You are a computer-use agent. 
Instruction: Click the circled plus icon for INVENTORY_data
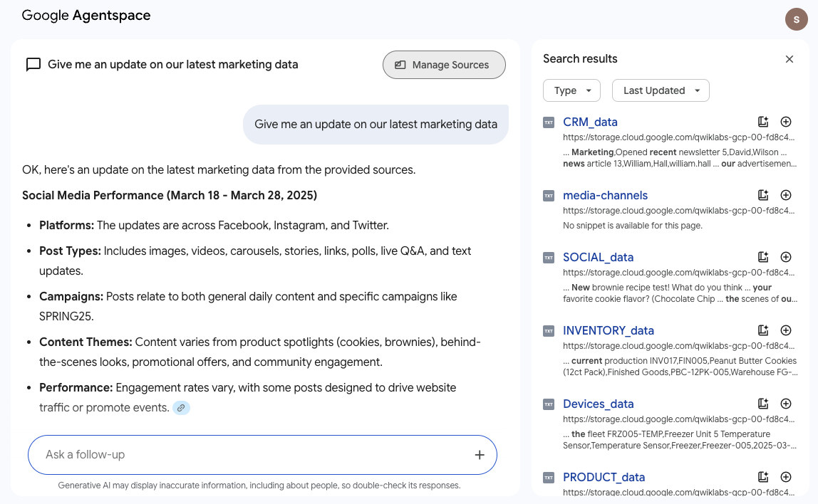coord(786,330)
